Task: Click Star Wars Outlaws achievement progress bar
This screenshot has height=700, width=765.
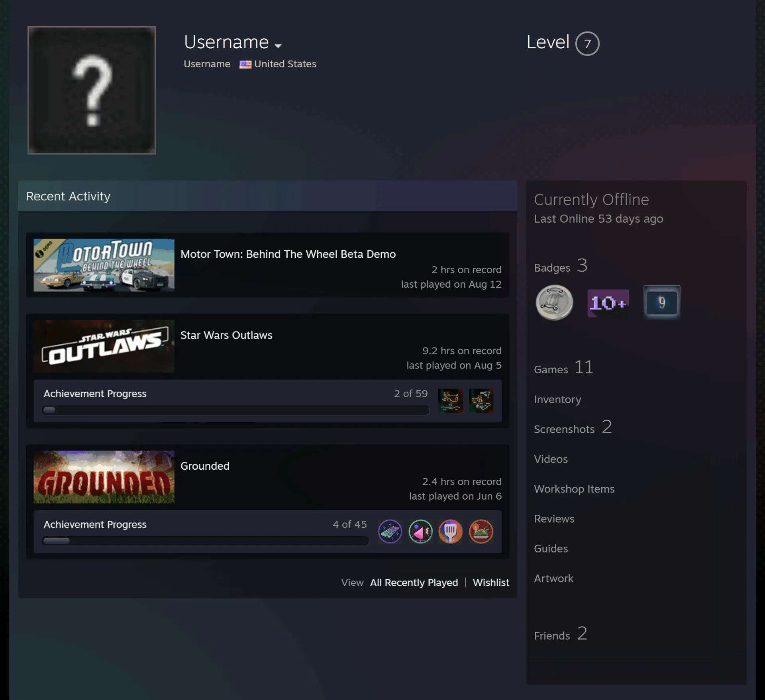Action: point(235,410)
